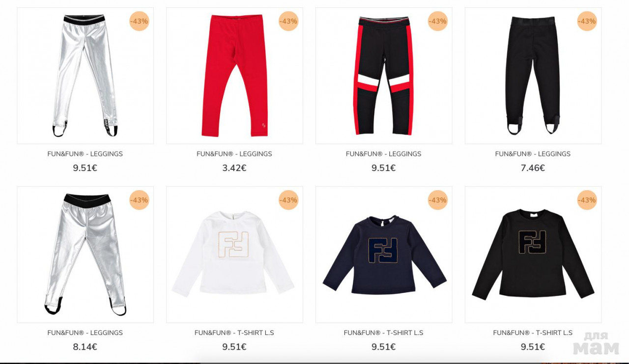Click the 'для мам' watermark logo
The height and width of the screenshot is (364, 629).
[596, 343]
